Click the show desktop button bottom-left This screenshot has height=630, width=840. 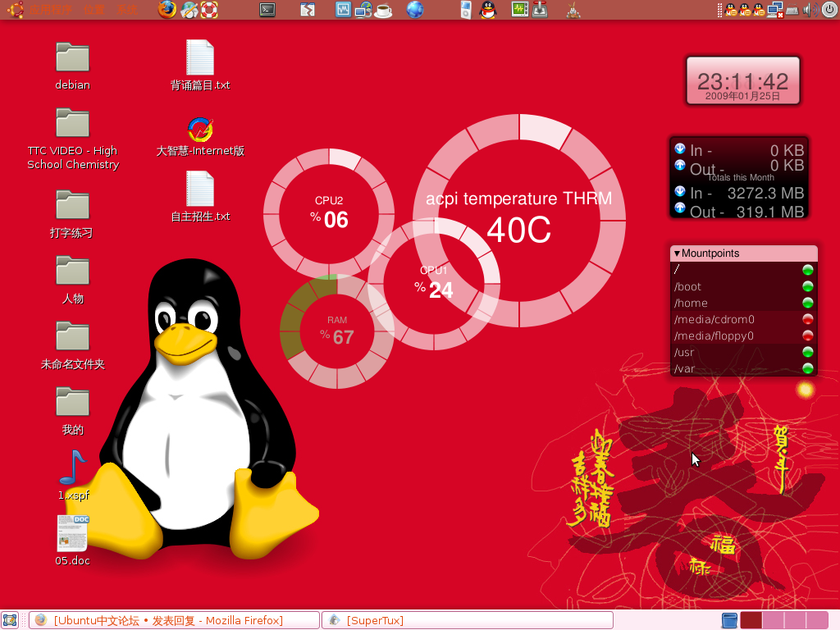10,620
